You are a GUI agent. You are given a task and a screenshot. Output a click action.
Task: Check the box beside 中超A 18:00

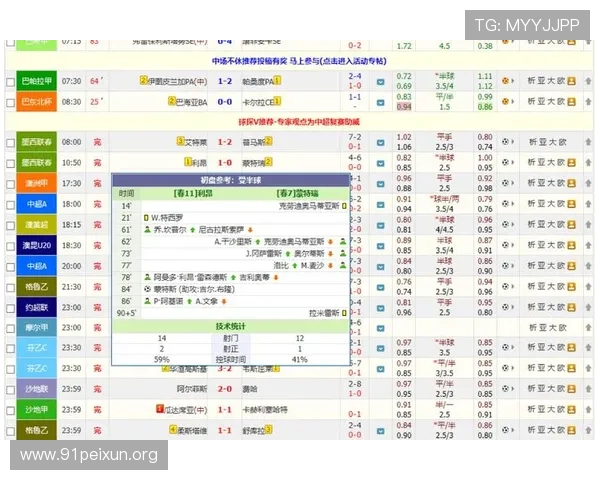click(x=11, y=205)
